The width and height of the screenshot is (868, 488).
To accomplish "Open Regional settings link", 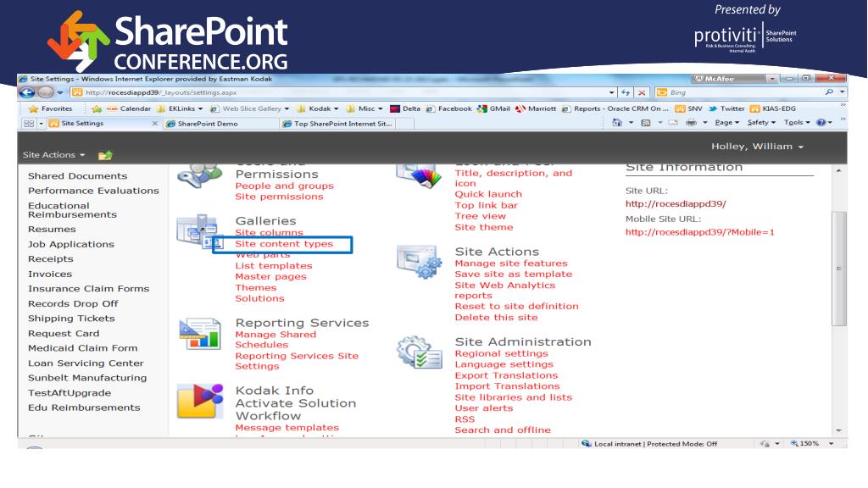I will click(502, 353).
